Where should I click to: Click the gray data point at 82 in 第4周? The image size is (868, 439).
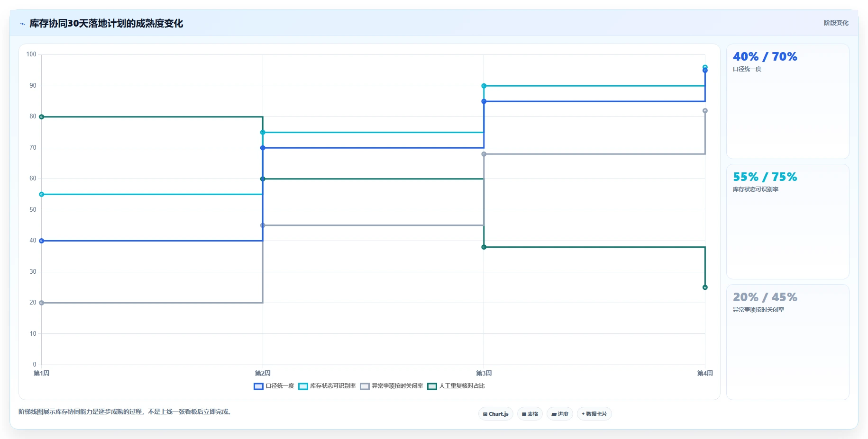705,111
